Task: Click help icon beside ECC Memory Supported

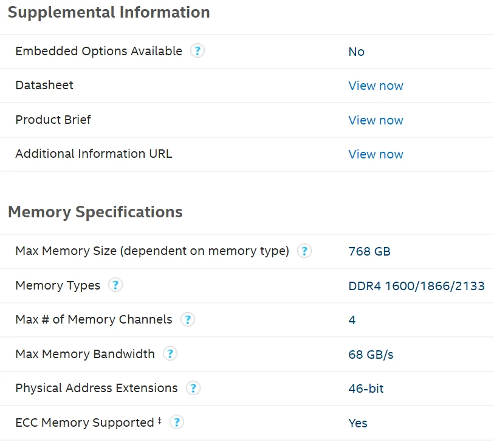Action: [177, 423]
